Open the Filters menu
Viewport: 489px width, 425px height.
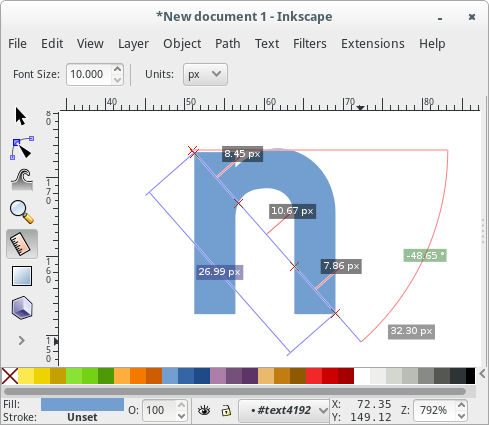pyautogui.click(x=310, y=44)
